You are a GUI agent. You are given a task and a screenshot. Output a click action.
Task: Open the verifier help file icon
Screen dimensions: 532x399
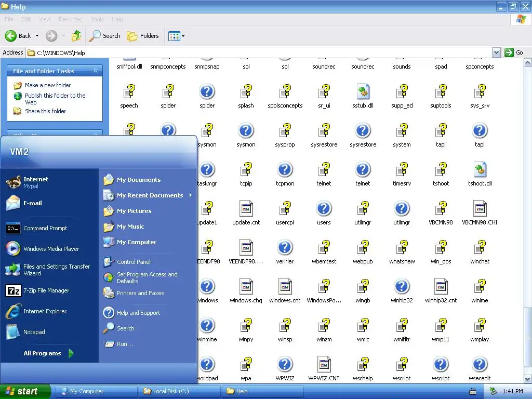pyautogui.click(x=285, y=247)
